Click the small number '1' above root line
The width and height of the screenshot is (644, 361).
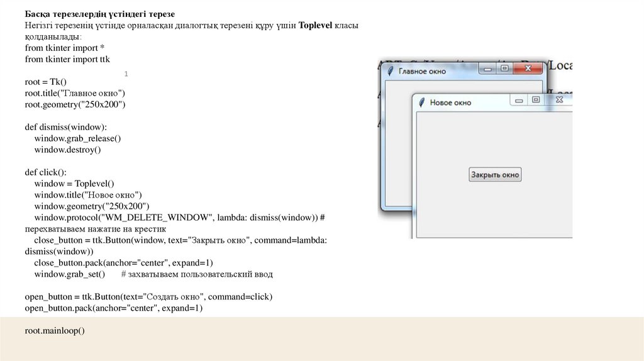[x=126, y=74]
